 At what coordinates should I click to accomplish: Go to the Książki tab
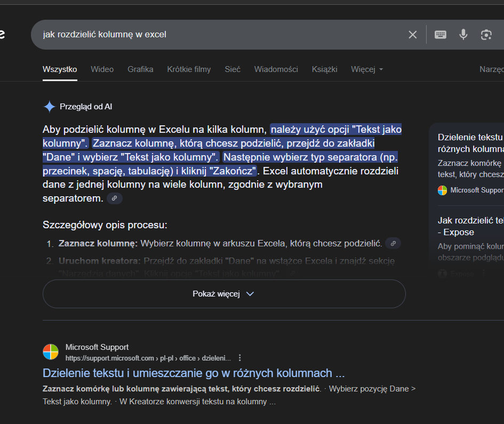(324, 69)
